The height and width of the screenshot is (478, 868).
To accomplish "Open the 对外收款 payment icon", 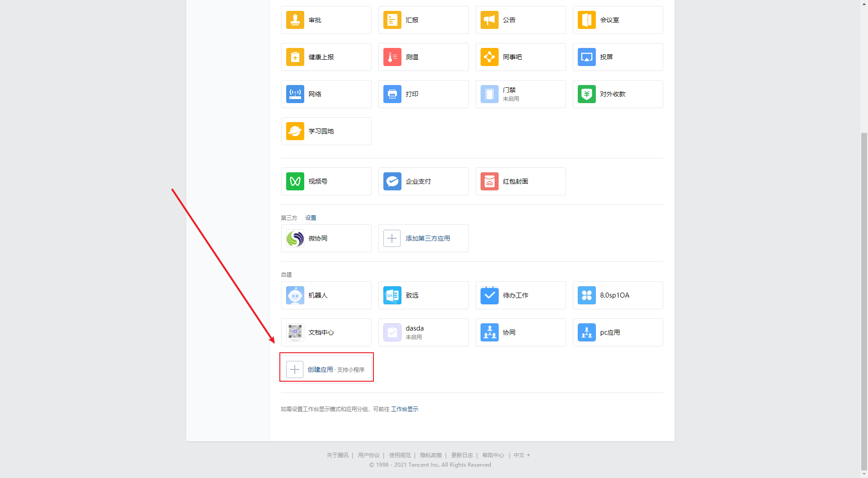I will 587,94.
